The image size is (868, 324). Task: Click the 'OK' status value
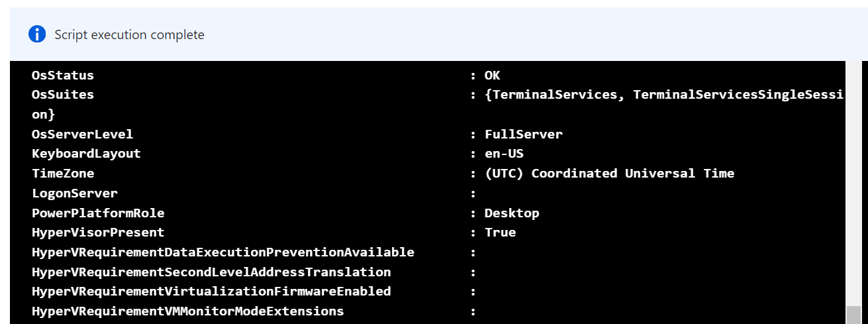coord(492,76)
